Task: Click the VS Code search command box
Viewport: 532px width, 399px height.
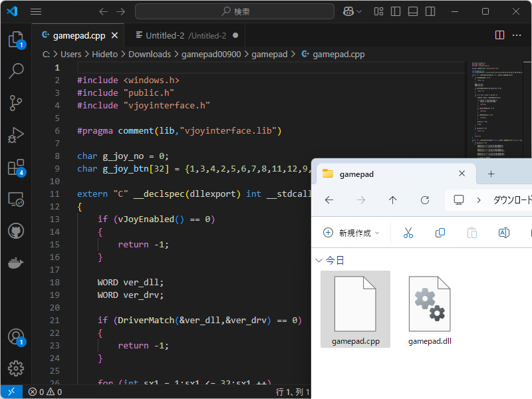Action: tap(235, 11)
